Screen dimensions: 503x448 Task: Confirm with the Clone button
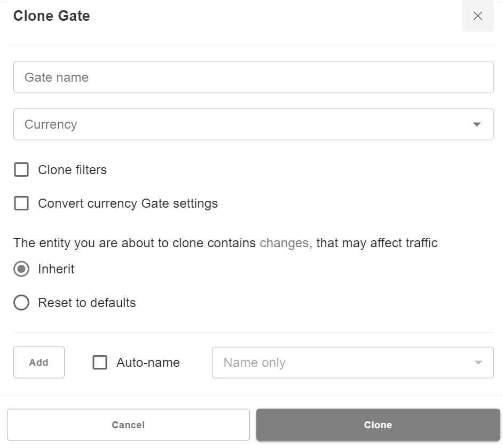pos(378,425)
